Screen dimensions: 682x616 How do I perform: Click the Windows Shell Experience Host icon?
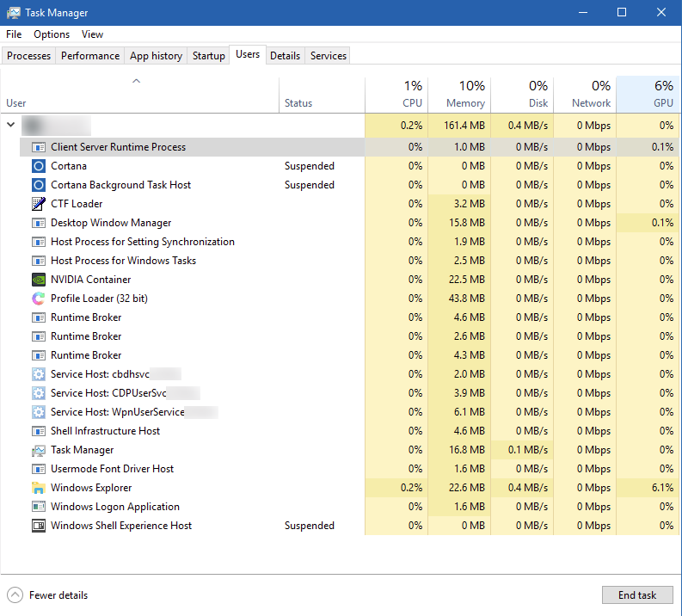tap(39, 526)
